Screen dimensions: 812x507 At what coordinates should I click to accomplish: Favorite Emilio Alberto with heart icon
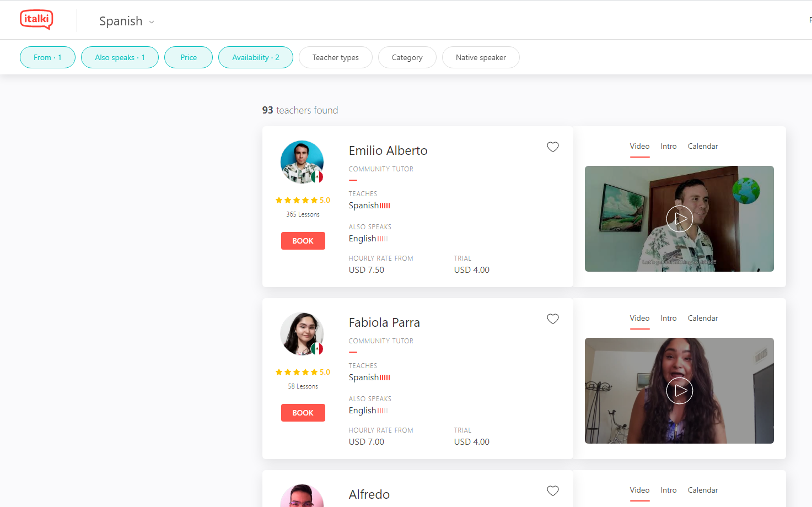(x=553, y=147)
